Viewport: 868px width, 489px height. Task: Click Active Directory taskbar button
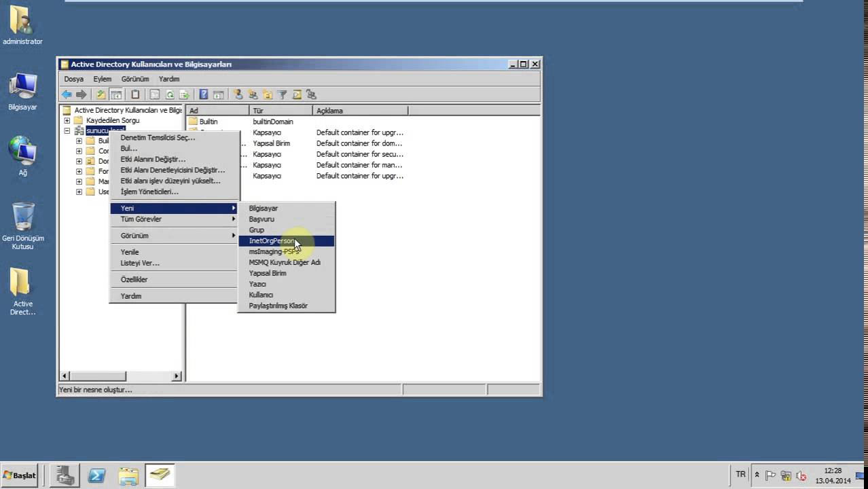(x=160, y=475)
